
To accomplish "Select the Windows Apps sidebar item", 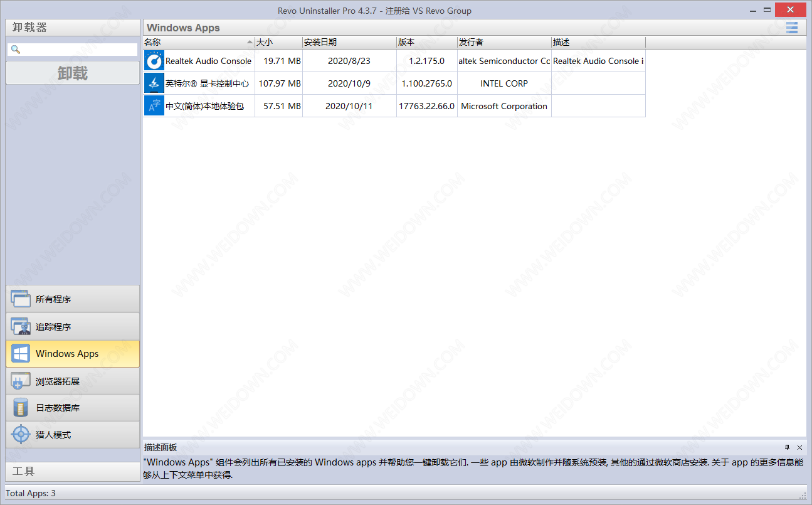I will click(x=73, y=354).
